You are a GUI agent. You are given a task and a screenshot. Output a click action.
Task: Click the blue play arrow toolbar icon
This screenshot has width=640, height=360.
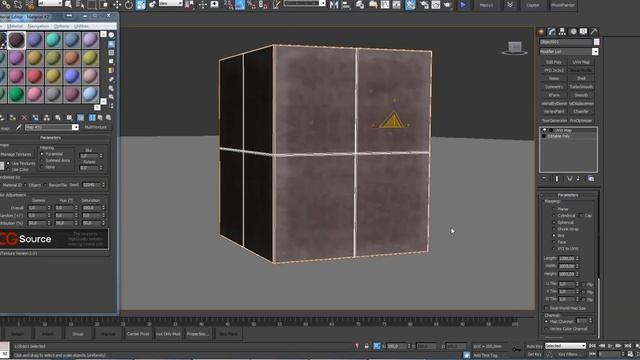point(463,4)
